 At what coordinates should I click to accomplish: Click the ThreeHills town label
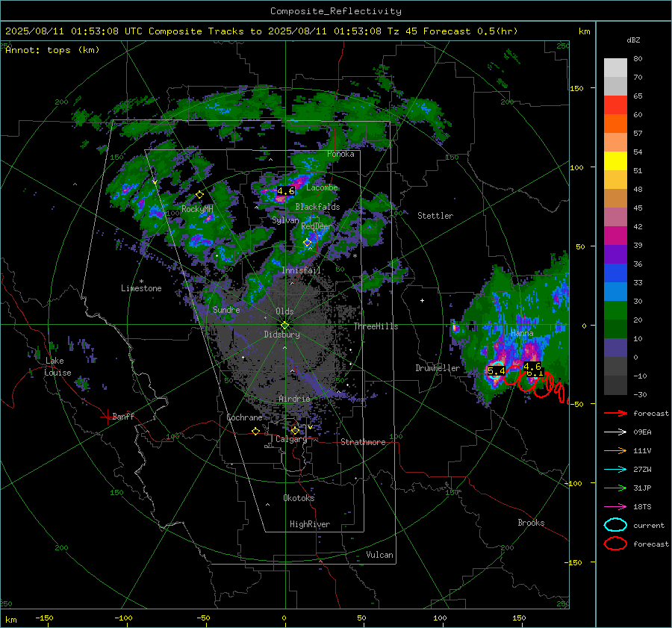[376, 326]
